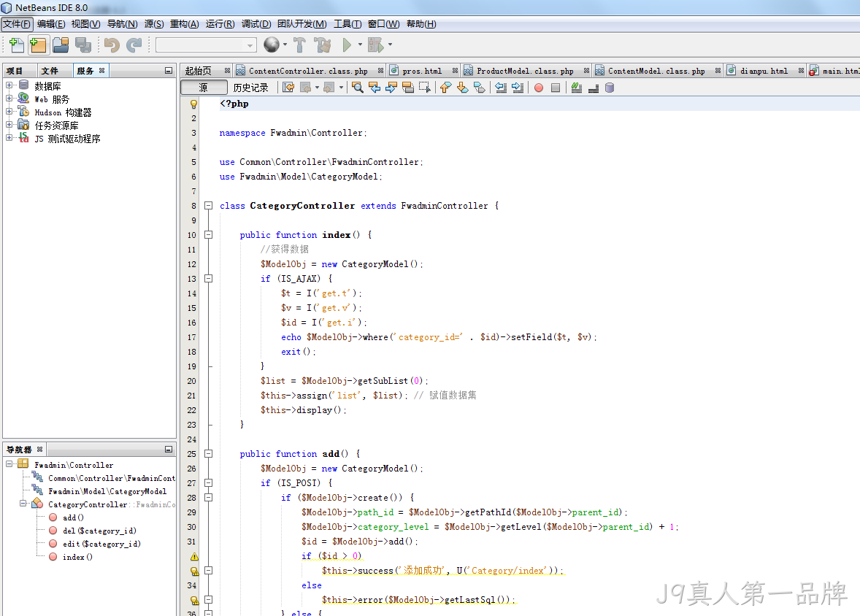Close the 起始页 tab
This screenshot has width=860, height=616.
(x=227, y=71)
